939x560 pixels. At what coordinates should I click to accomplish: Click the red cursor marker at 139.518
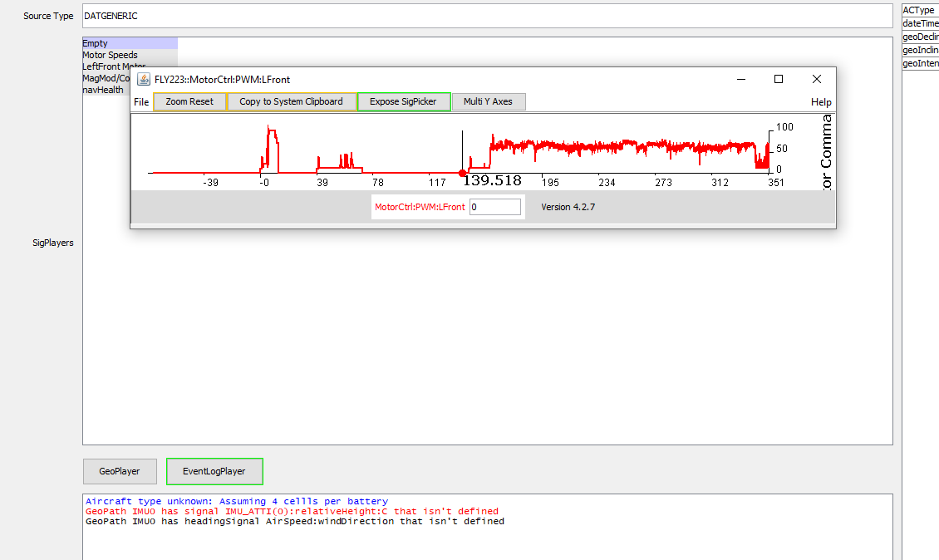click(462, 173)
